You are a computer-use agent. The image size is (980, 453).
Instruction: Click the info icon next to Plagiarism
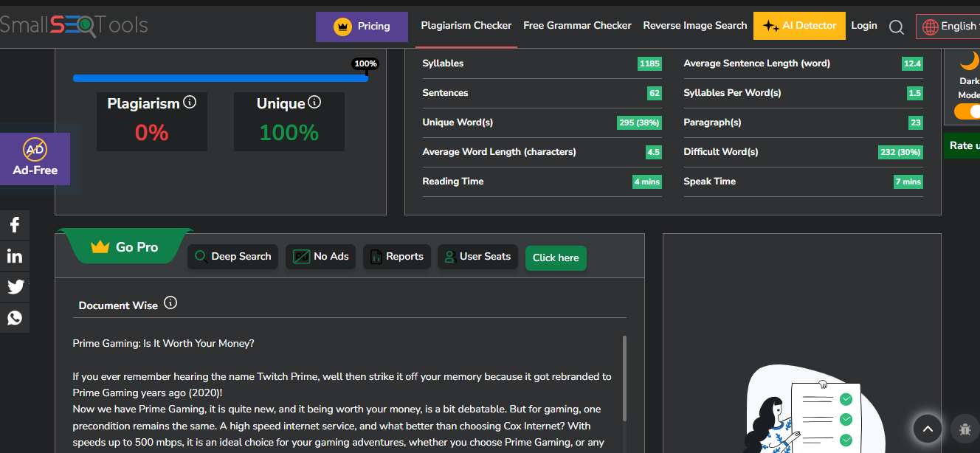(190, 102)
